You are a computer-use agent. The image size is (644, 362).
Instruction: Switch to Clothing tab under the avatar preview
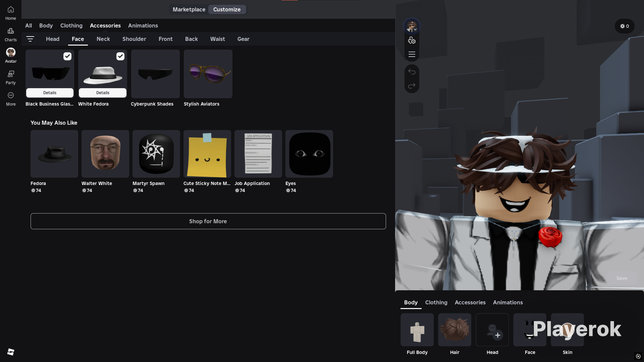click(x=436, y=303)
